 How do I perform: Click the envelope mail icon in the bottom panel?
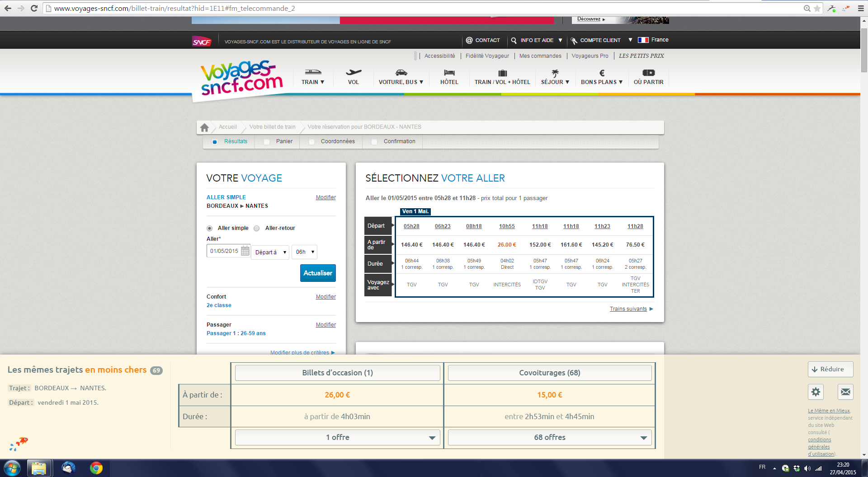point(845,392)
